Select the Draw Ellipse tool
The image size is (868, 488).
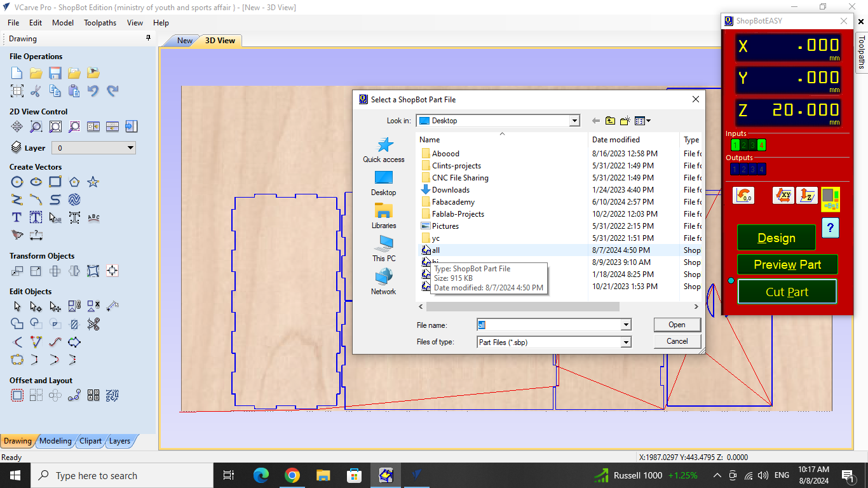[36, 182]
